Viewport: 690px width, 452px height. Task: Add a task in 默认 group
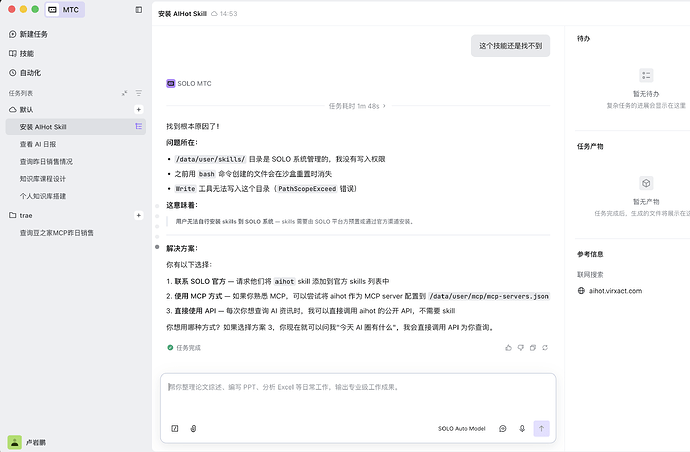[139, 110]
